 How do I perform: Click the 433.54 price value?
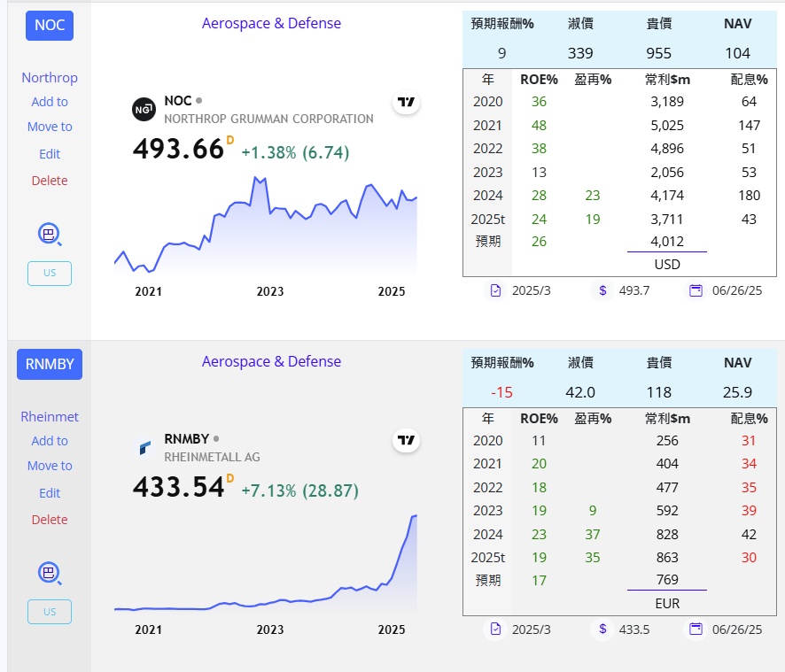coord(178,487)
